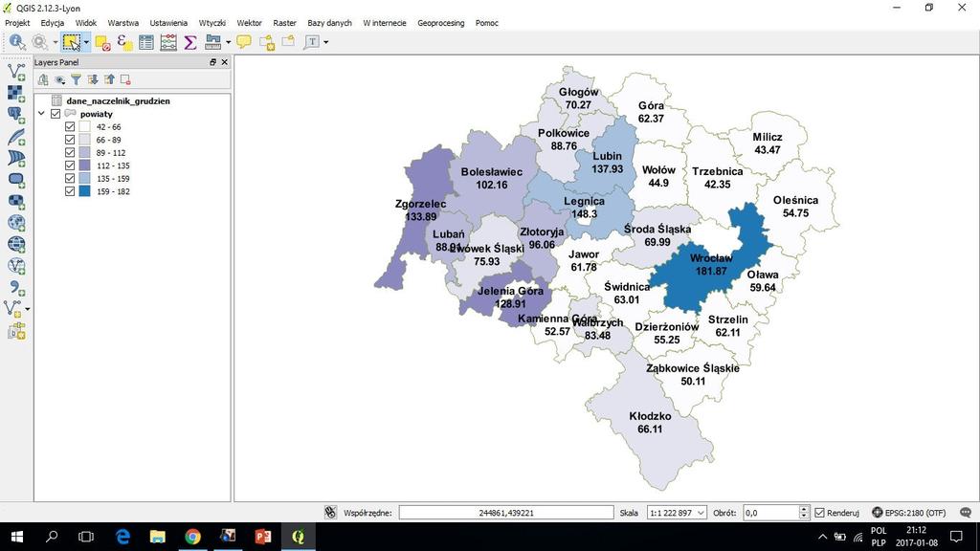Click Deselect Features from All Layers icon
This screenshot has width=980, height=551.
click(x=103, y=42)
